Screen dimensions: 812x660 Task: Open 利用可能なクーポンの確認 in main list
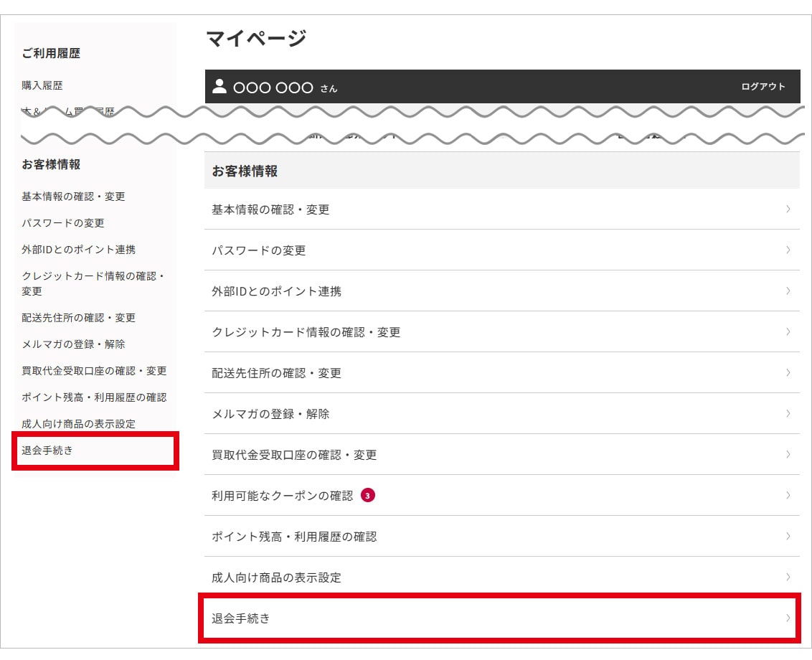tap(283, 496)
